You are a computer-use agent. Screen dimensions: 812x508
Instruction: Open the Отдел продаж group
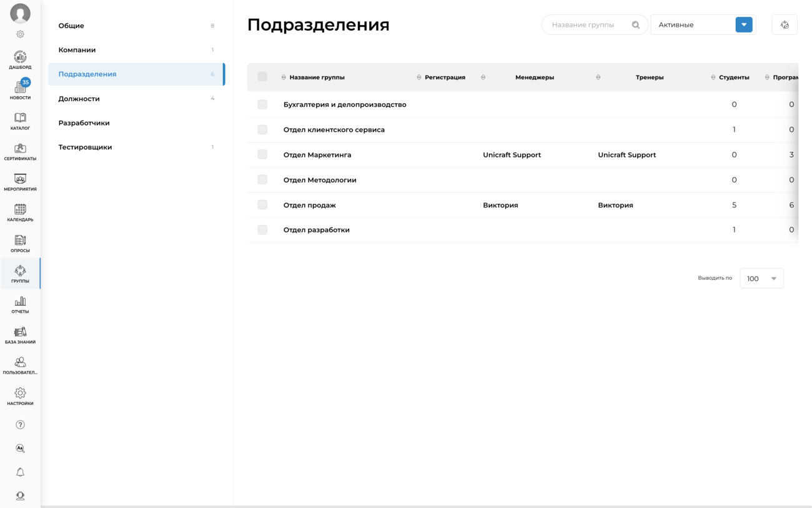tap(310, 205)
